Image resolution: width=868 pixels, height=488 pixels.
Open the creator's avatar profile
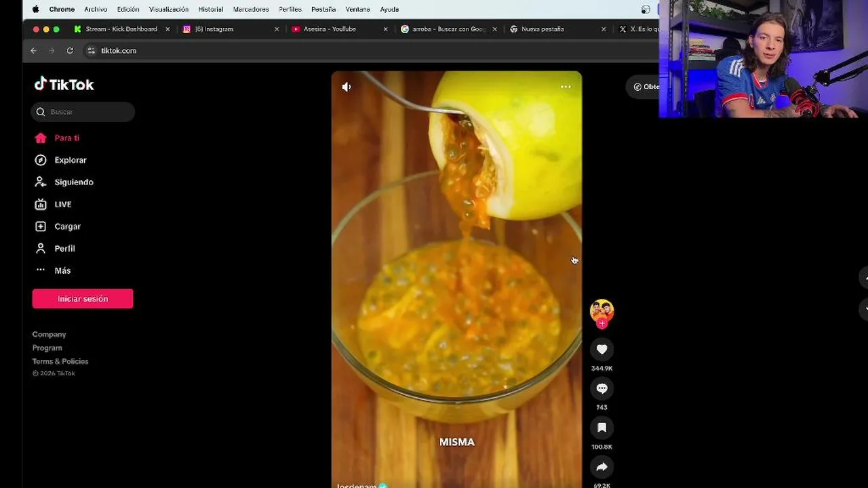601,310
